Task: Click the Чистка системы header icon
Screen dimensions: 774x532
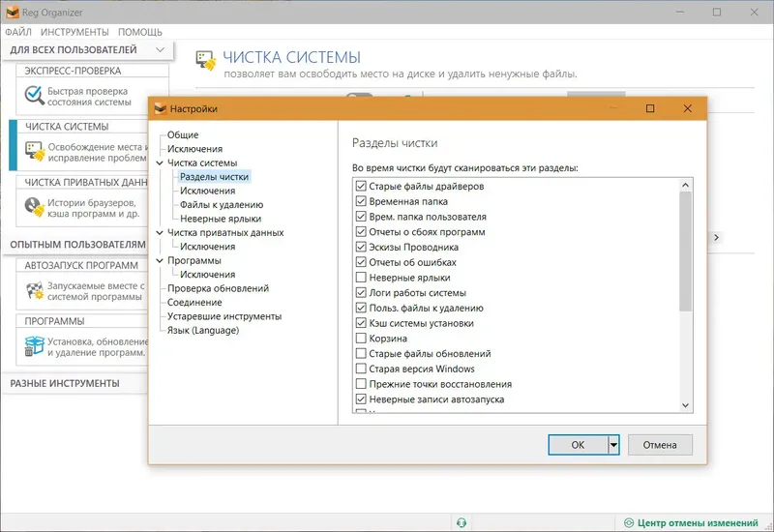Action: (x=206, y=61)
